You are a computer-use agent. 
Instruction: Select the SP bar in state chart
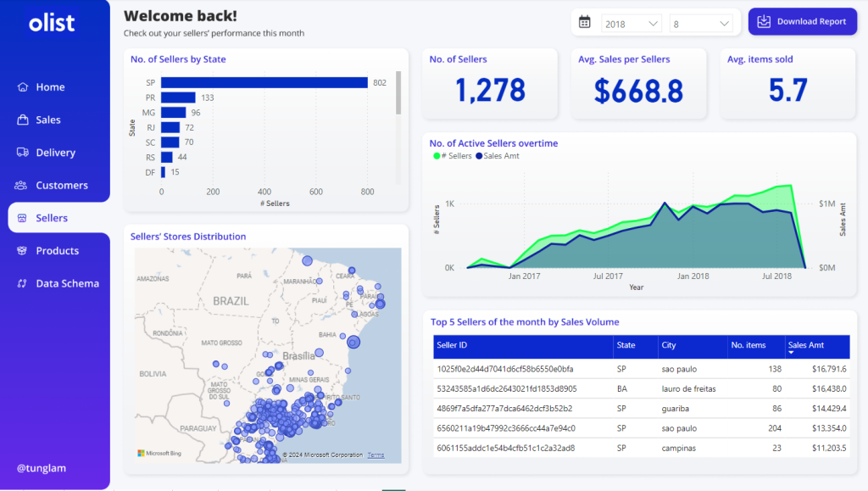(264, 82)
